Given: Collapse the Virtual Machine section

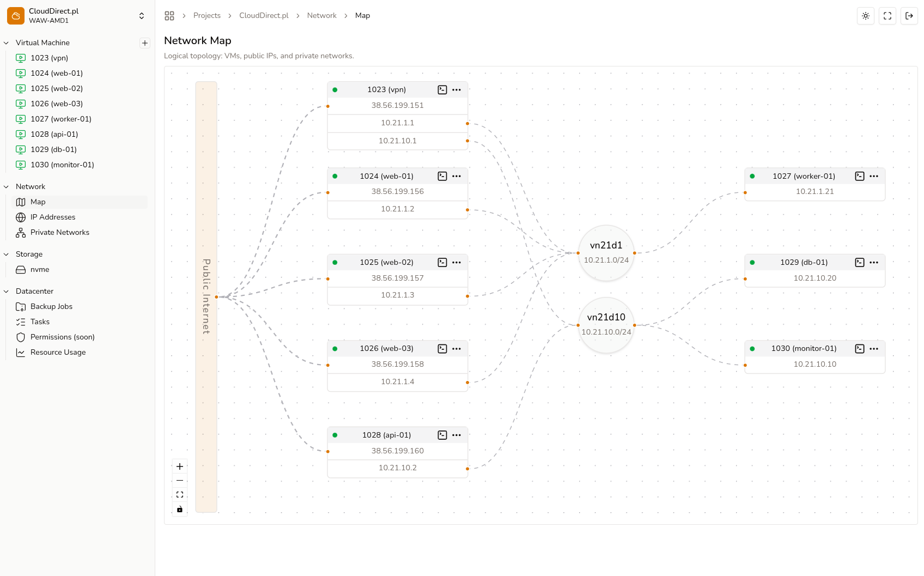Looking at the screenshot, I should (5, 43).
